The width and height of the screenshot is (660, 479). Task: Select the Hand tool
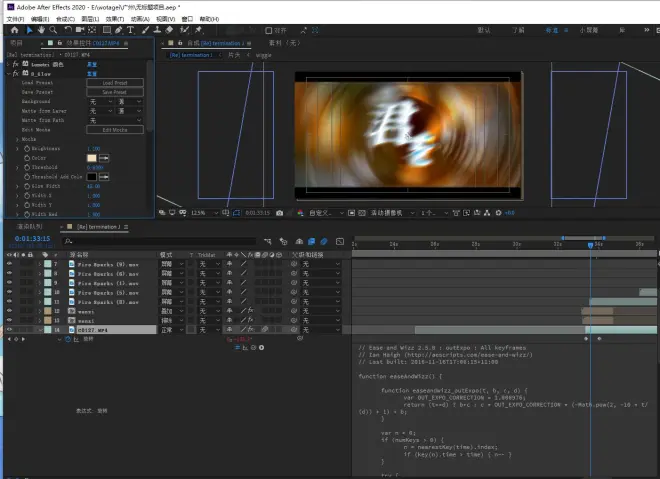(x=40, y=30)
